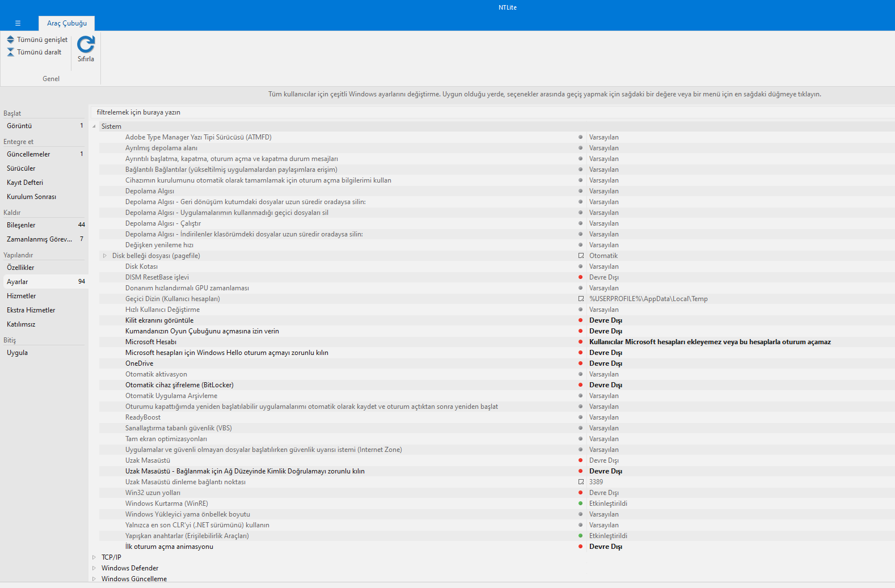
Task: Click the filter search field
Action: click(492, 112)
